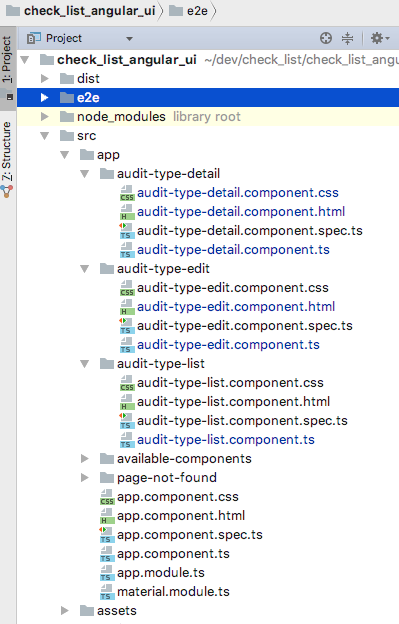Viewport: 399px width, 624px height.
Task: Select the assets folder name
Action: coord(117,610)
